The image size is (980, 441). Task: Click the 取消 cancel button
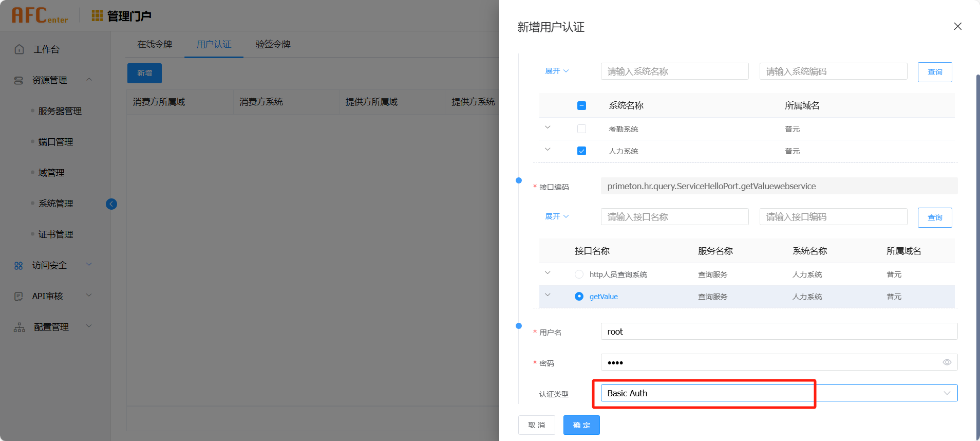pyautogui.click(x=536, y=425)
